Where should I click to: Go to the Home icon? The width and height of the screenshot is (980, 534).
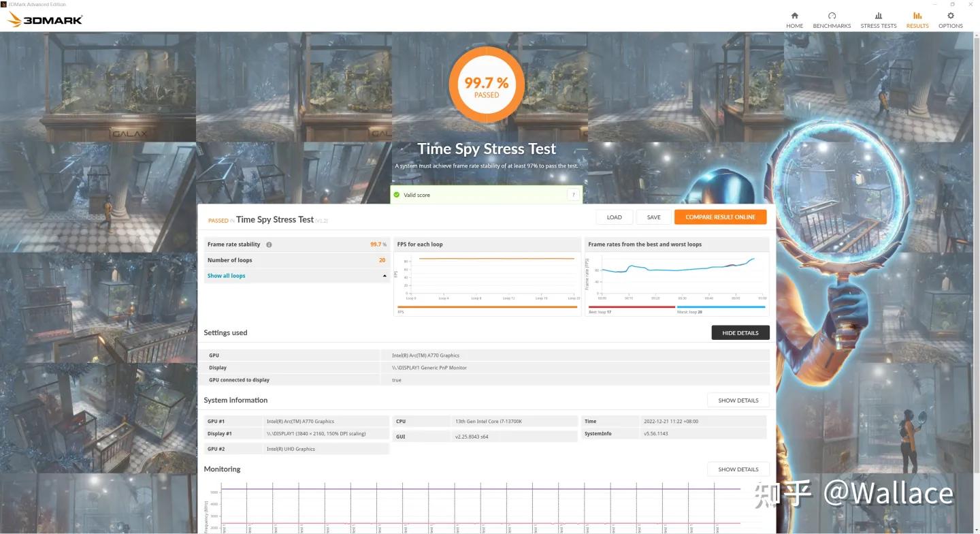794,16
